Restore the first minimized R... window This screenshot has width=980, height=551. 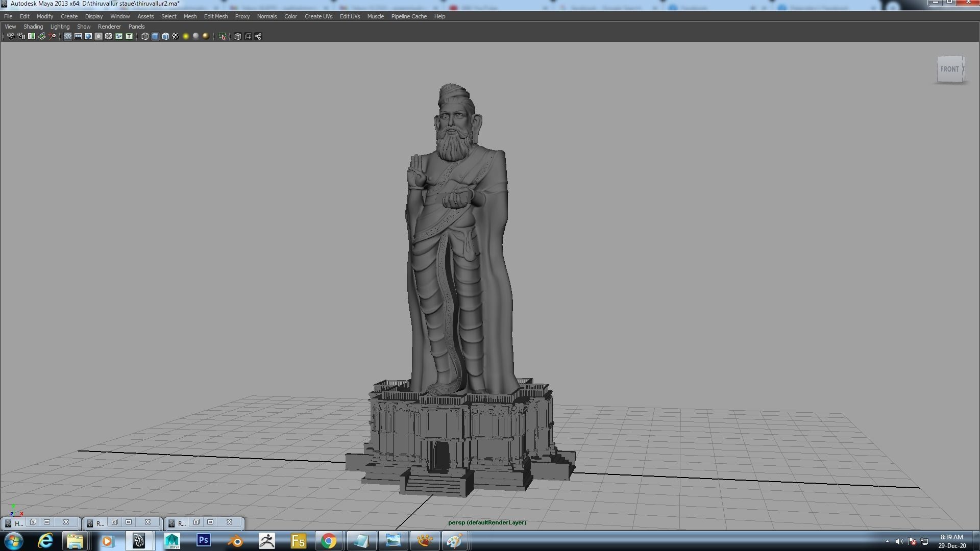click(114, 522)
